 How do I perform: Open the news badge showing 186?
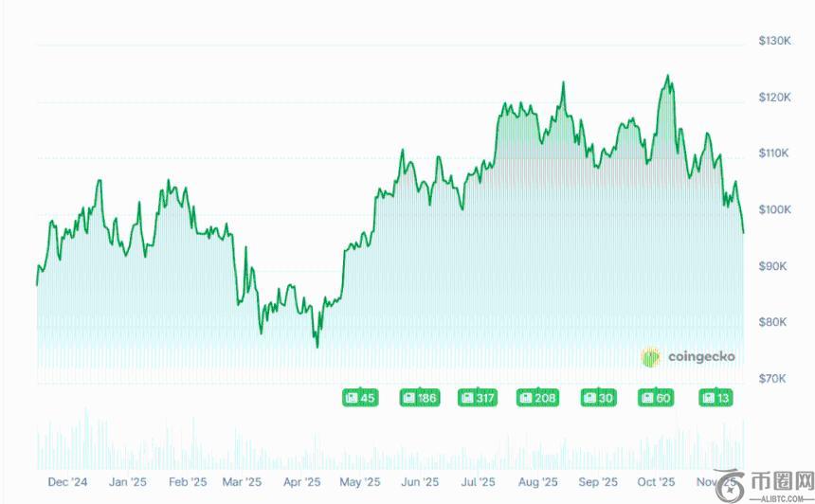(419, 398)
